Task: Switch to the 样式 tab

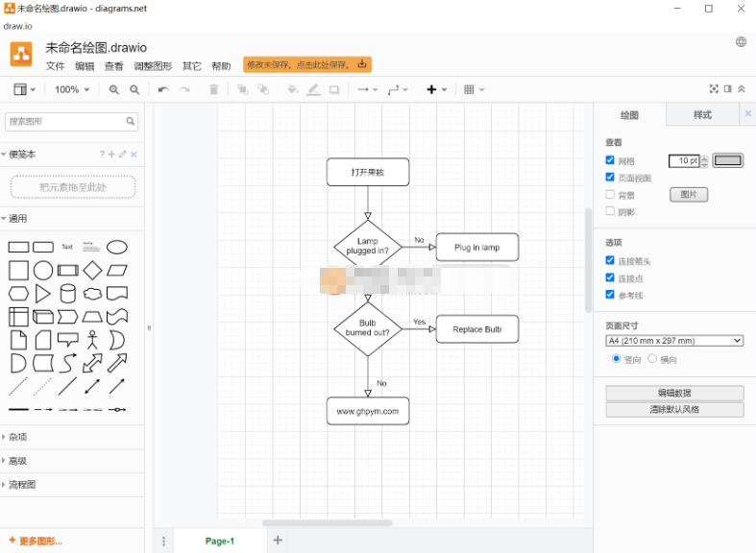Action: [x=702, y=114]
